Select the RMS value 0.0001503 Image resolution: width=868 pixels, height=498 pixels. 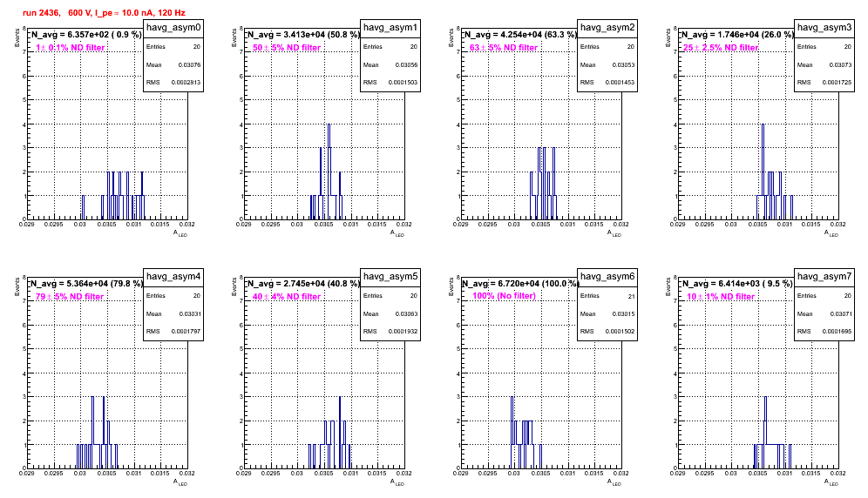pyautogui.click(x=403, y=83)
